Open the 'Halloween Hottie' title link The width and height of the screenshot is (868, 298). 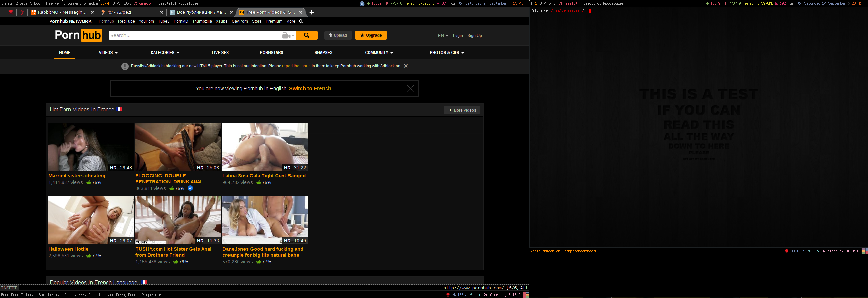click(68, 249)
